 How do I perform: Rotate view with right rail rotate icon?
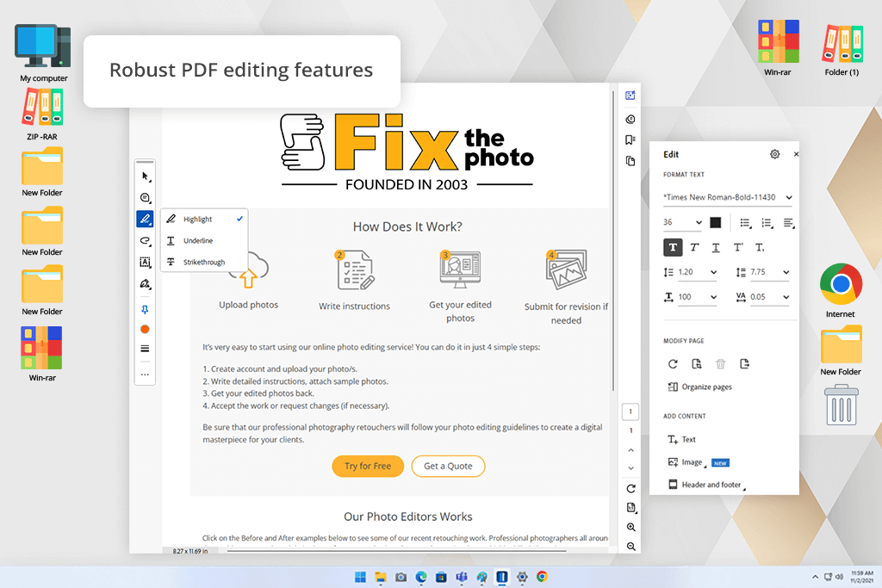tap(631, 488)
